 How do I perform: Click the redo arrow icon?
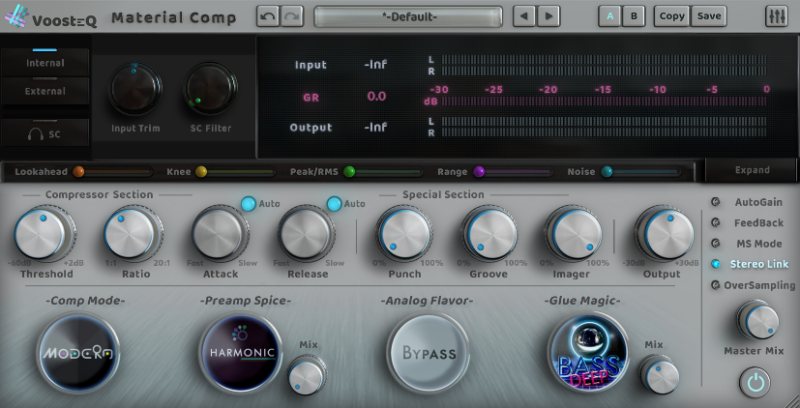(x=291, y=17)
